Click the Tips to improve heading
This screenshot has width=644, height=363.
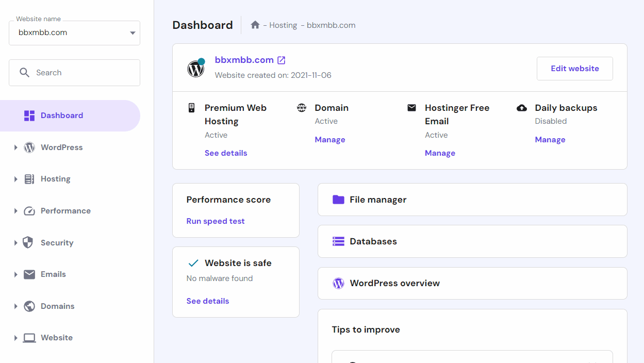(x=366, y=329)
